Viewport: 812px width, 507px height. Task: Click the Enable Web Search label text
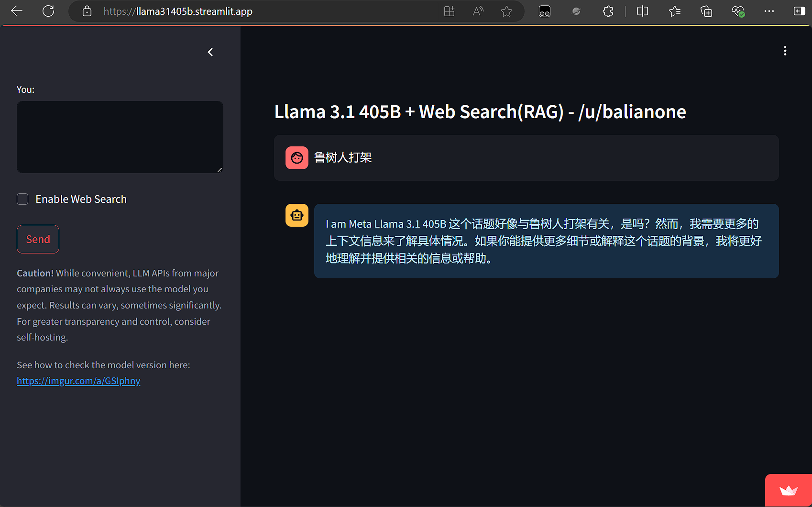[x=81, y=199]
